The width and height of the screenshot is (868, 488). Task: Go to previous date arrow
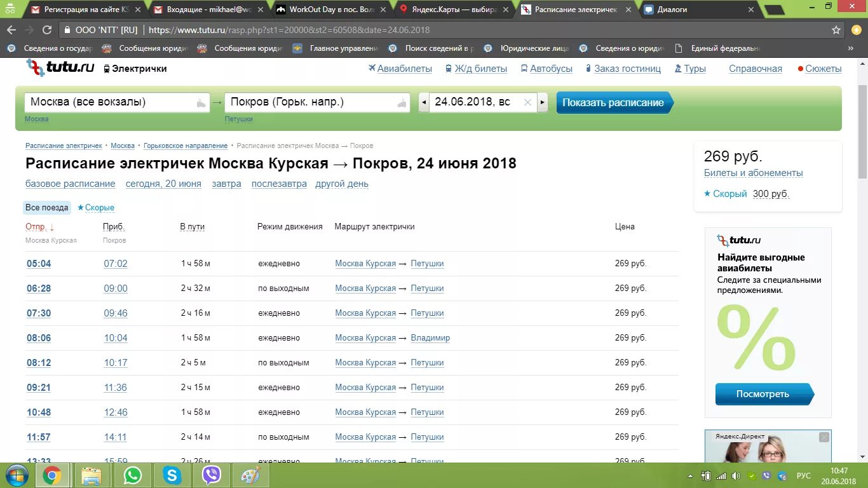tap(424, 102)
